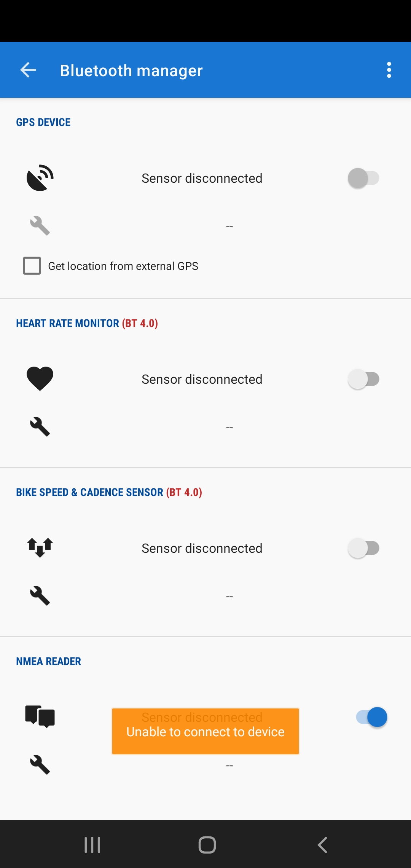Tap the GPS satellite dish icon
411x868 pixels.
coord(40,178)
